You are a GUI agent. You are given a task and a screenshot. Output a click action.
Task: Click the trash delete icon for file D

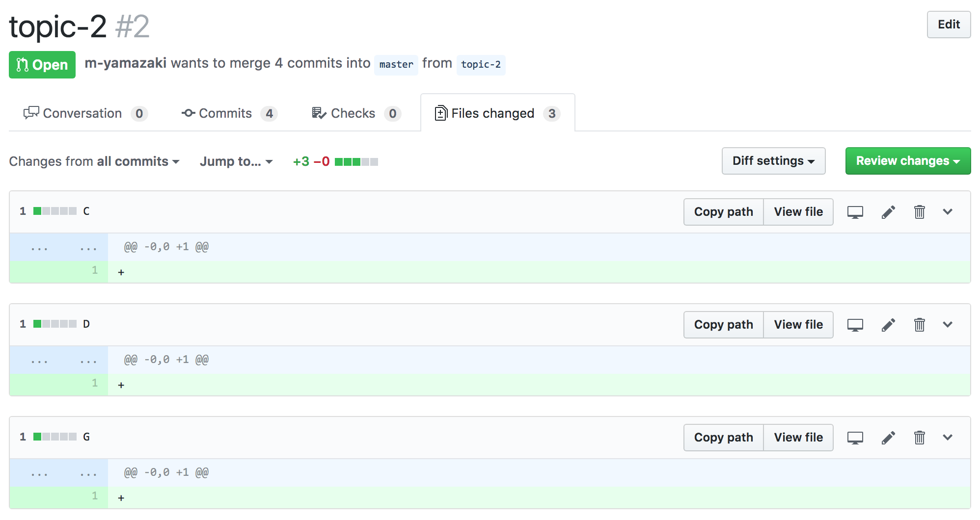(920, 325)
